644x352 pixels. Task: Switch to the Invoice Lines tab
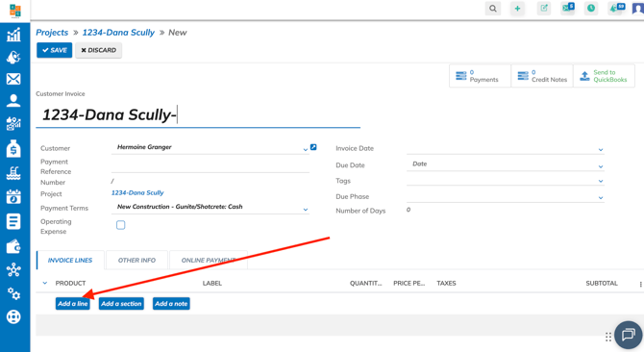(70, 260)
